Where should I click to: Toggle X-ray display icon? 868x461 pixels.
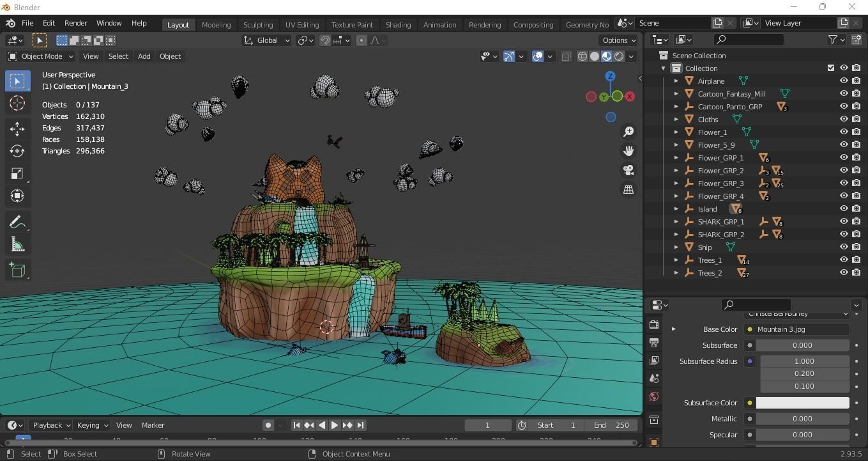click(x=567, y=56)
